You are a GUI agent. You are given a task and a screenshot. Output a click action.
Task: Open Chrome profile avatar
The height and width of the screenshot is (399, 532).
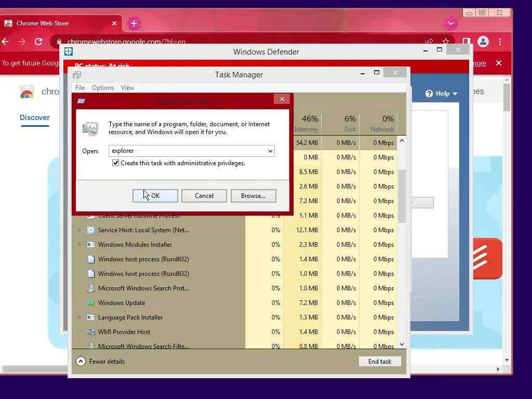(x=483, y=42)
